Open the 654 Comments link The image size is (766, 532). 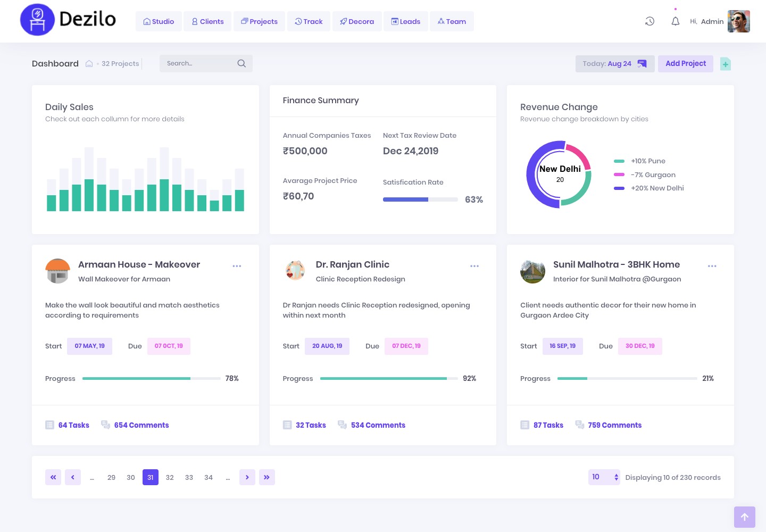(141, 425)
